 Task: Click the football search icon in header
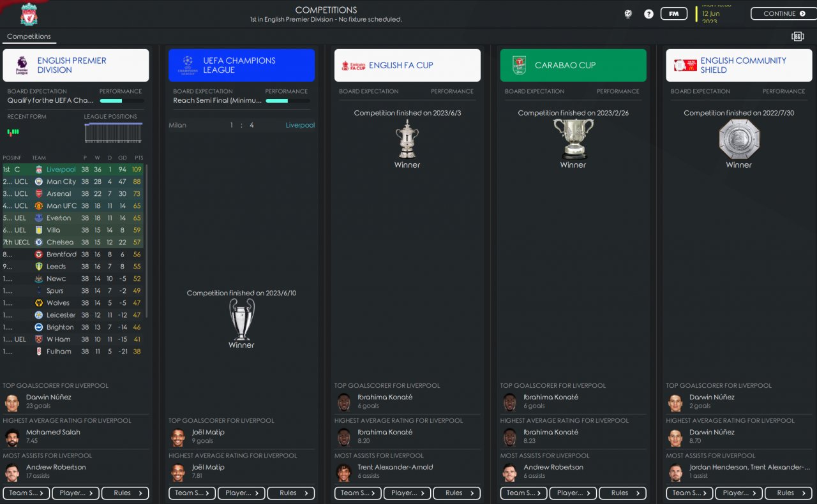tap(628, 13)
